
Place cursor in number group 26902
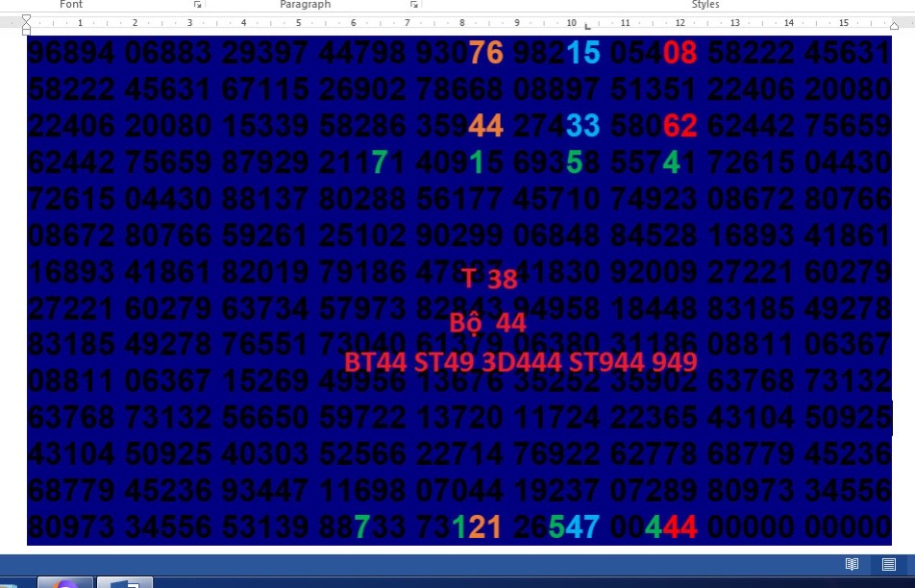coord(361,88)
